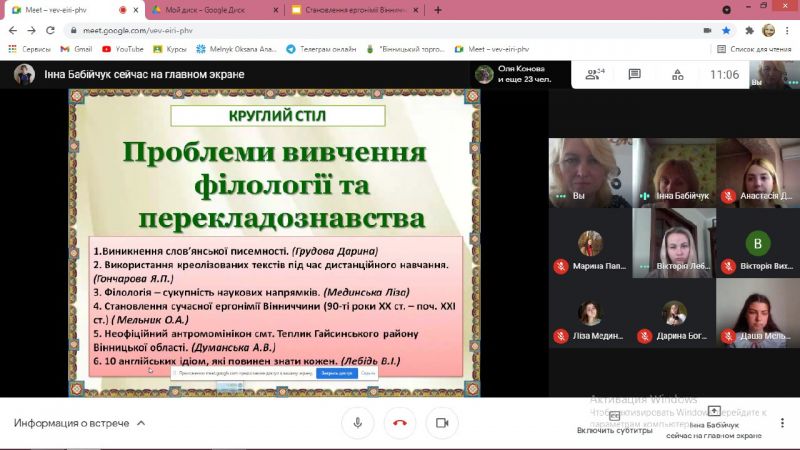Select Дарина Бог... participant tile

click(674, 313)
